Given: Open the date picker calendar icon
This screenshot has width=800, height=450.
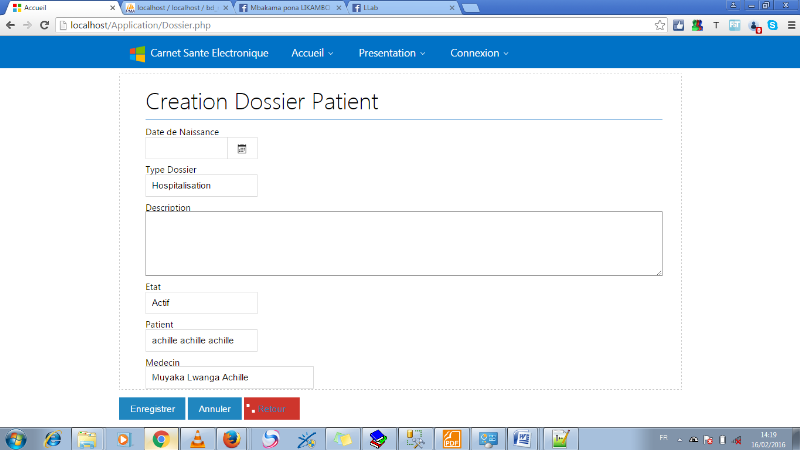Looking at the screenshot, I should pos(242,148).
